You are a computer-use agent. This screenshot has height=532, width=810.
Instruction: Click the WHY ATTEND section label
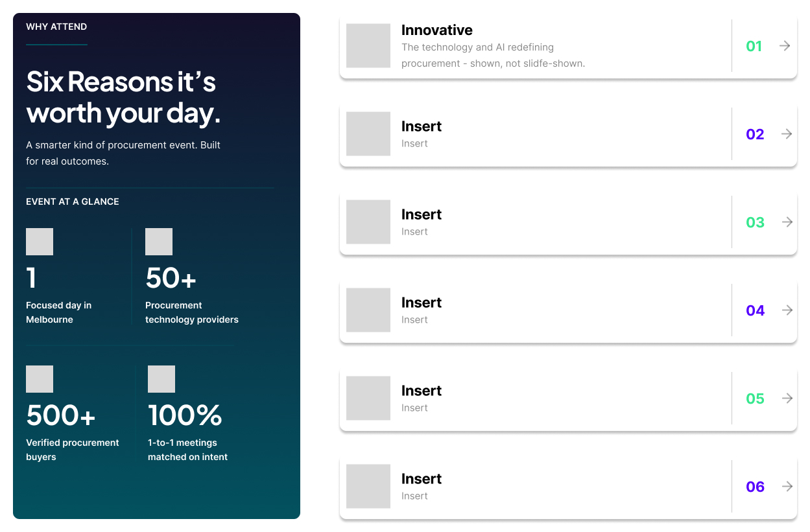[56, 27]
